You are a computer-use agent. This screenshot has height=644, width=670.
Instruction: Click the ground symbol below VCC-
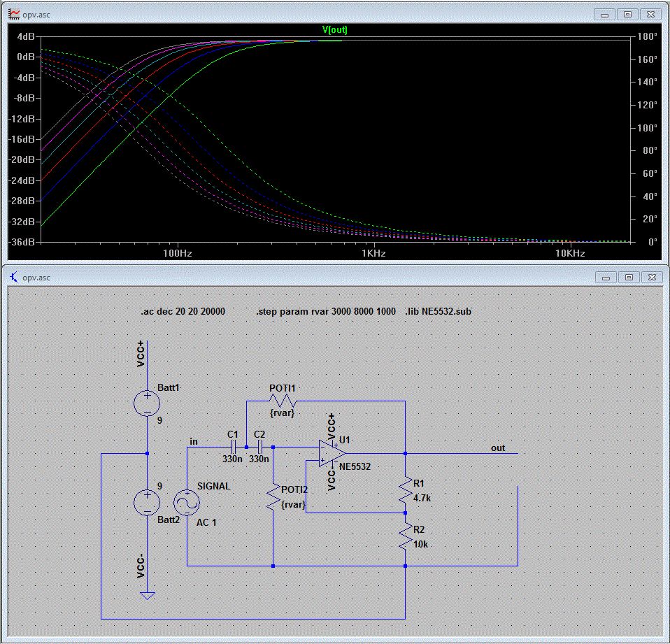point(147,595)
